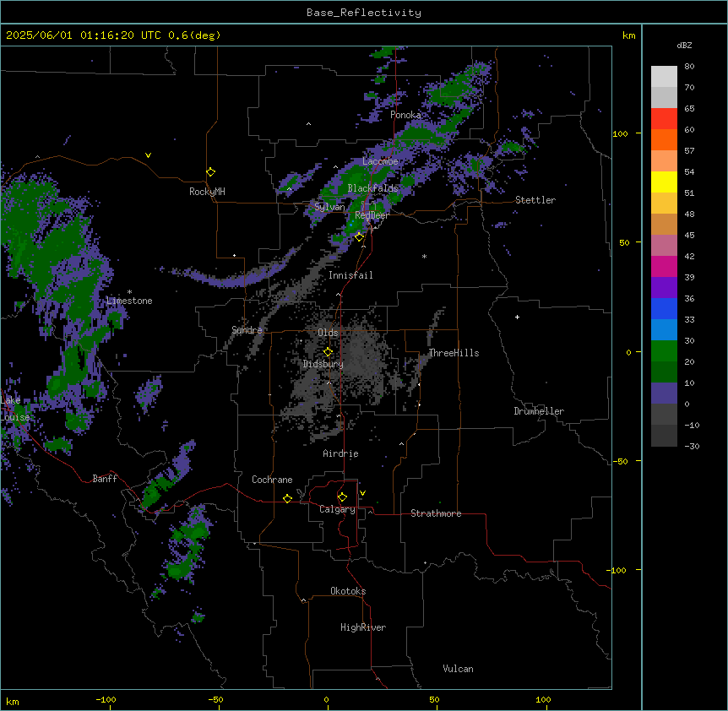The image size is (728, 711).
Task: Click the Strathmore city label
Action: (436, 513)
